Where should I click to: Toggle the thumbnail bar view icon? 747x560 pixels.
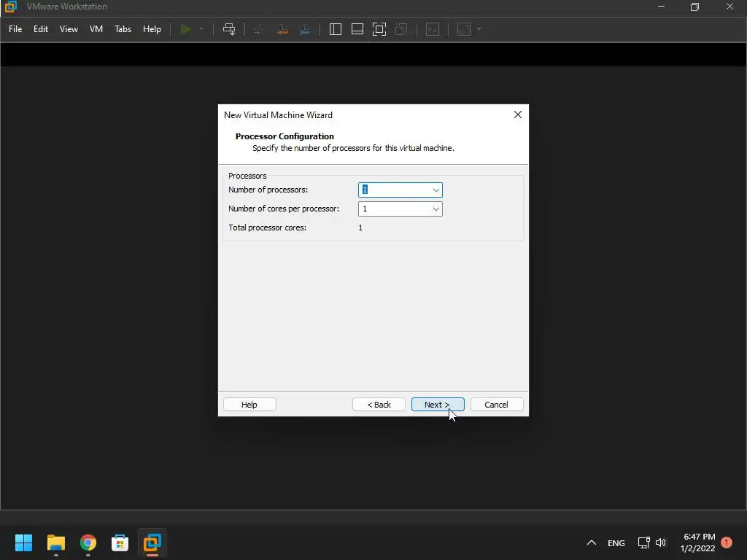pyautogui.click(x=357, y=29)
